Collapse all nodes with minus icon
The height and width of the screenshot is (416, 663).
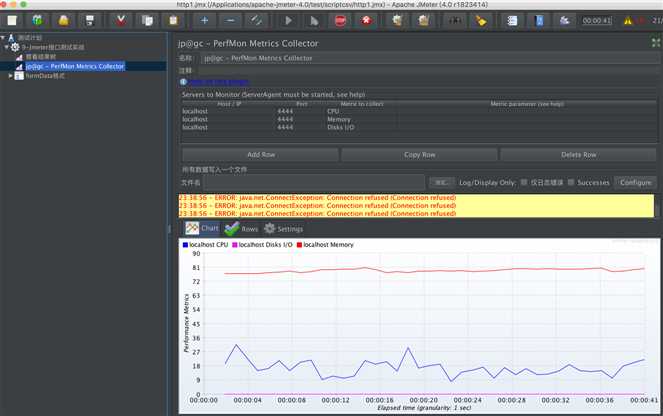(230, 20)
